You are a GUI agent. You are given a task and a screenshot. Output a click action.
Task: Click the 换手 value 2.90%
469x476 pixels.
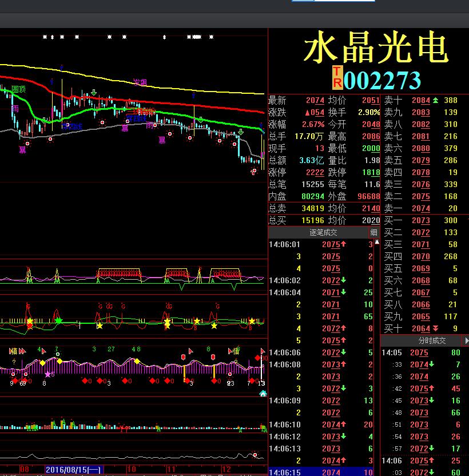[369, 112]
